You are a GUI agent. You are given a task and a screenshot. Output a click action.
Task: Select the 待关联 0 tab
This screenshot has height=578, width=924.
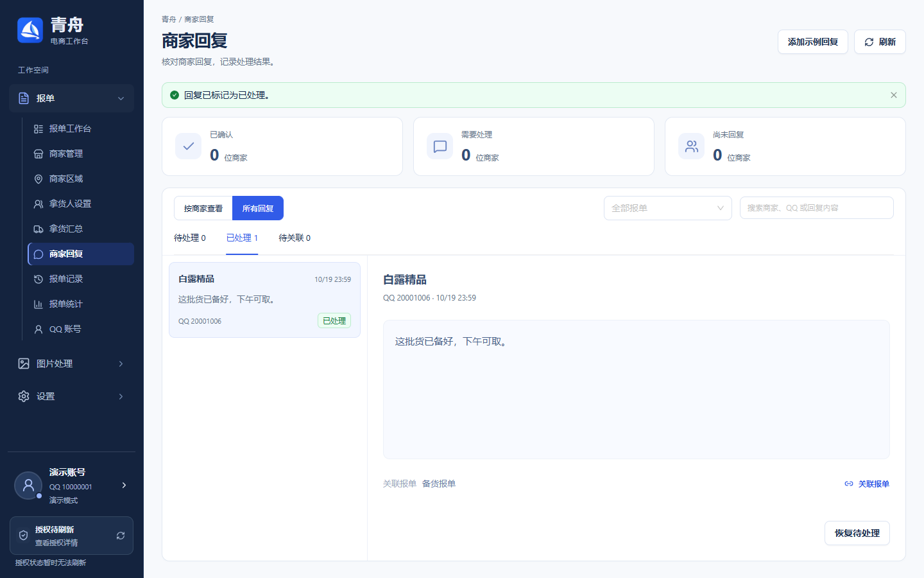click(x=295, y=238)
